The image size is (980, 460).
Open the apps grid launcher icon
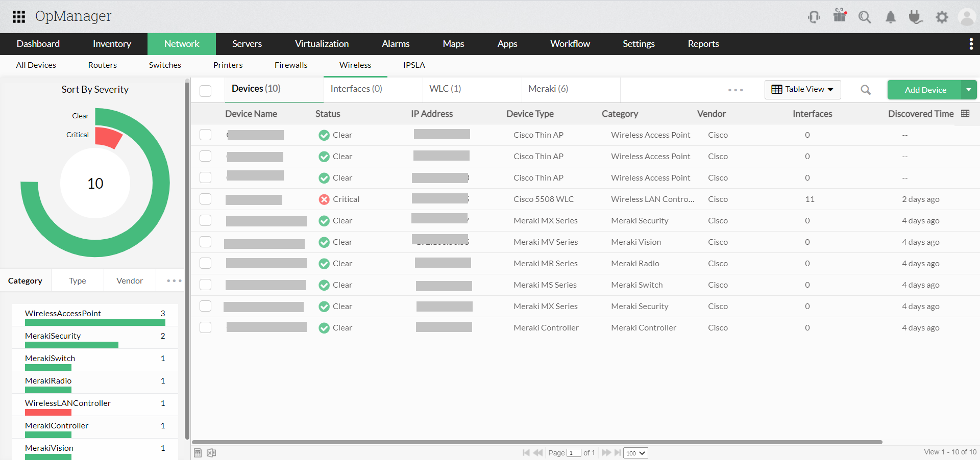(x=19, y=17)
